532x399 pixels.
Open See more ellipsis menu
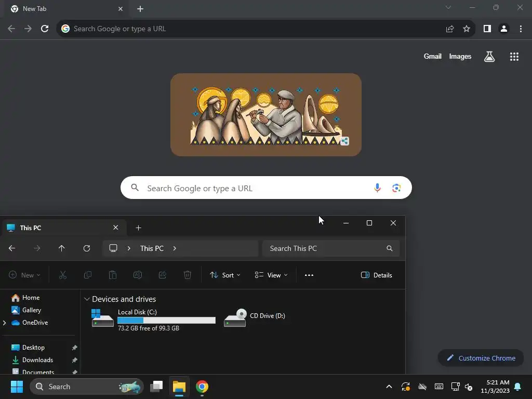pyautogui.click(x=309, y=275)
